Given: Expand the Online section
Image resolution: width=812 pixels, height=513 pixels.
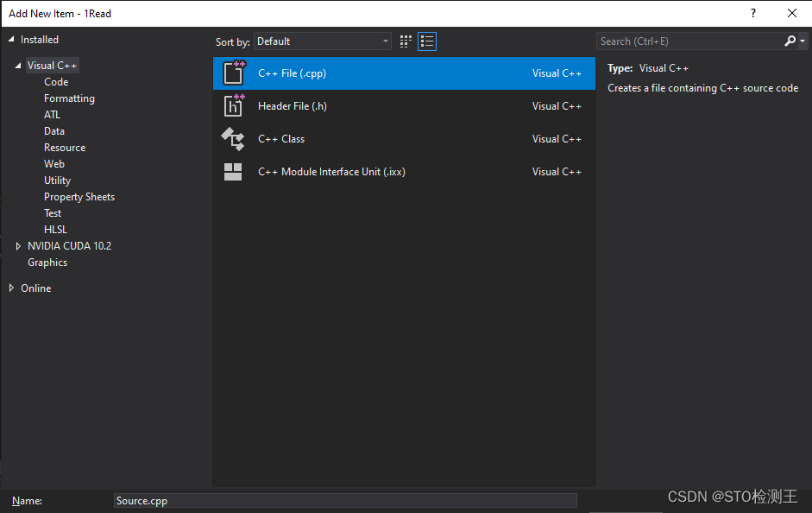Looking at the screenshot, I should 10,288.
